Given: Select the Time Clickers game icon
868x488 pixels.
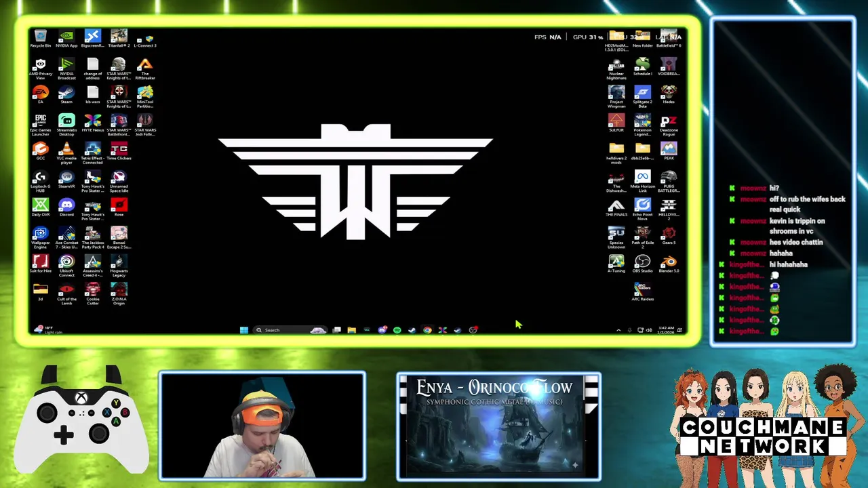Looking at the screenshot, I should pyautogui.click(x=119, y=151).
